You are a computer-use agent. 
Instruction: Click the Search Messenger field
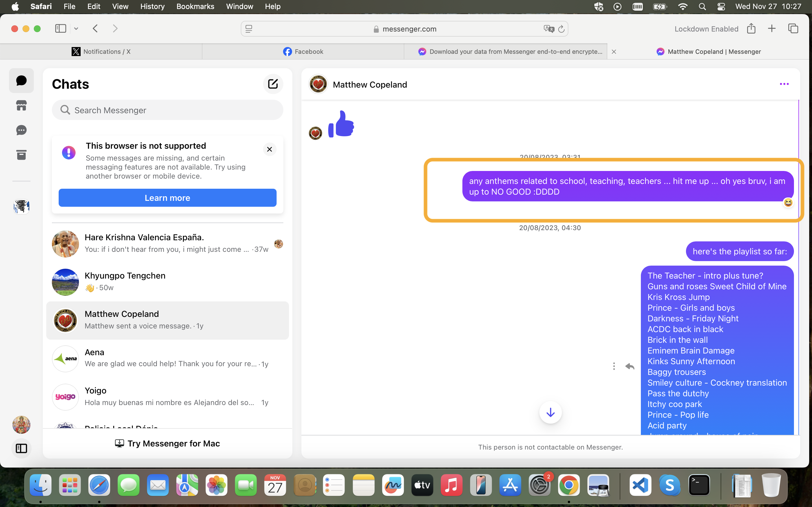(167, 110)
